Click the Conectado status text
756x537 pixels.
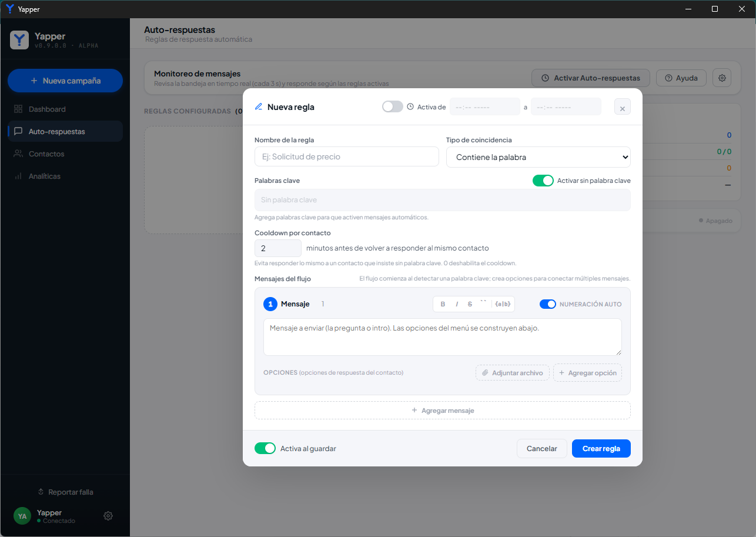coord(59,521)
